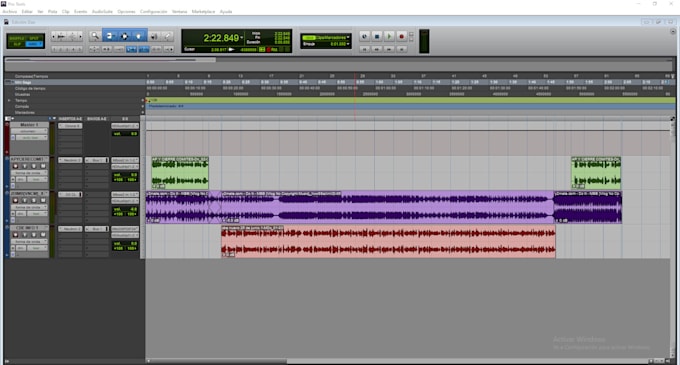This screenshot has height=365, width=680.
Task: Open the nudge value dropdown
Action: click(348, 44)
